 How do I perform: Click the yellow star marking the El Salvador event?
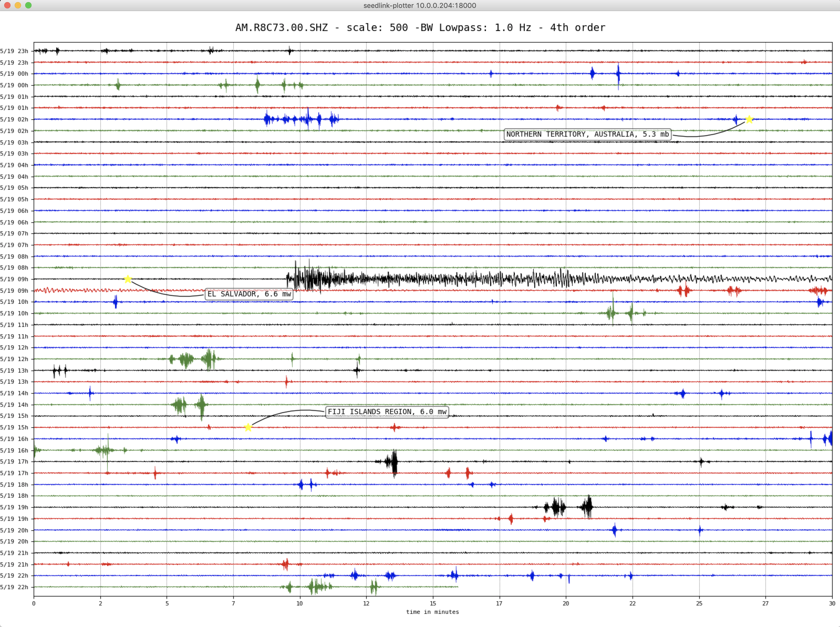(x=128, y=279)
